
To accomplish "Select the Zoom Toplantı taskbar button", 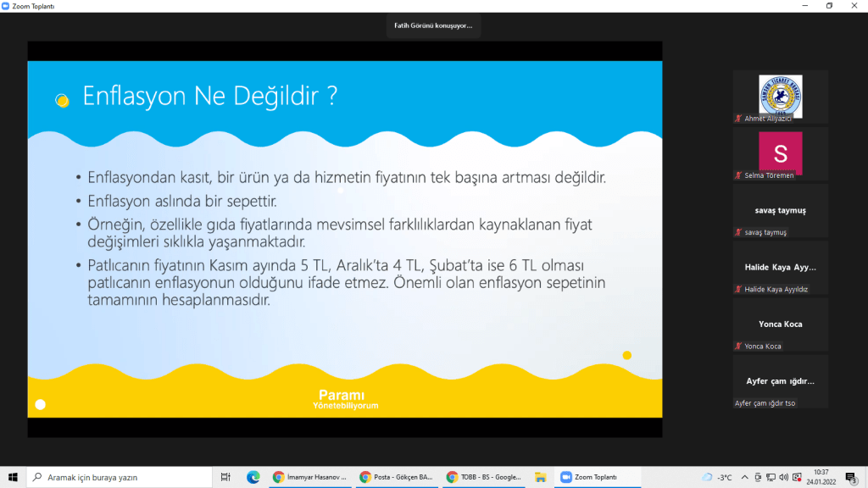I will [x=598, y=477].
